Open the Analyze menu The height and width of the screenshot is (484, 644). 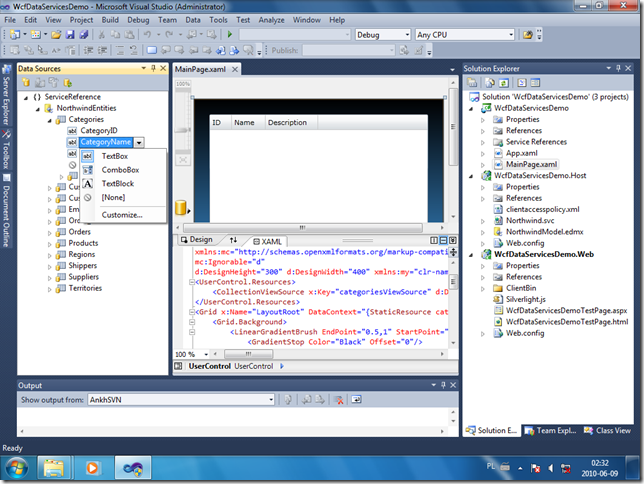coord(271,19)
